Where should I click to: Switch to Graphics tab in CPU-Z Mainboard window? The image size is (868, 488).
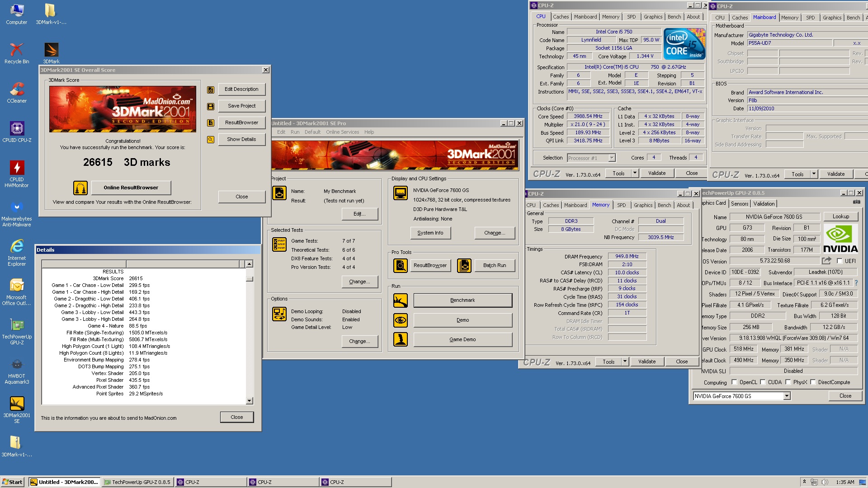pos(831,18)
